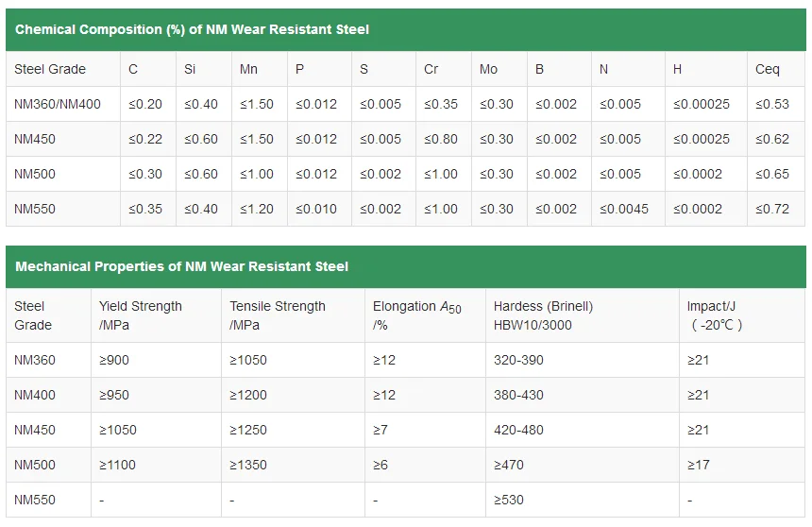Select the Mo column header

click(488, 69)
